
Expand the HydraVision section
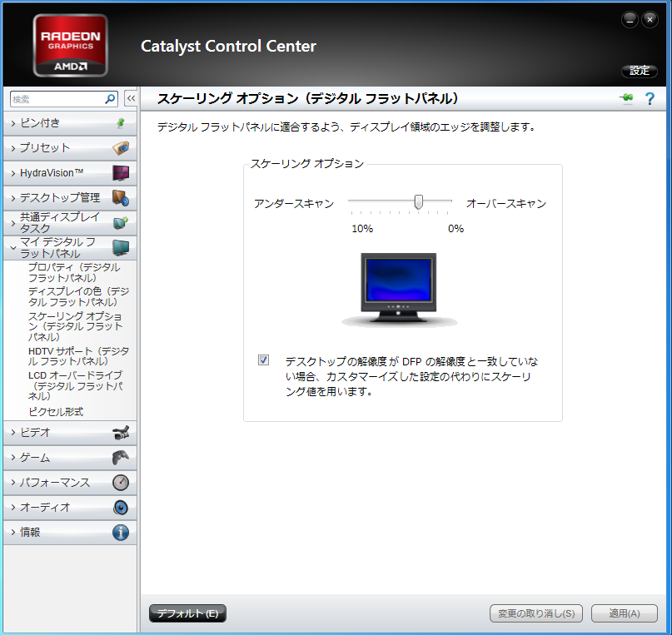(70, 173)
